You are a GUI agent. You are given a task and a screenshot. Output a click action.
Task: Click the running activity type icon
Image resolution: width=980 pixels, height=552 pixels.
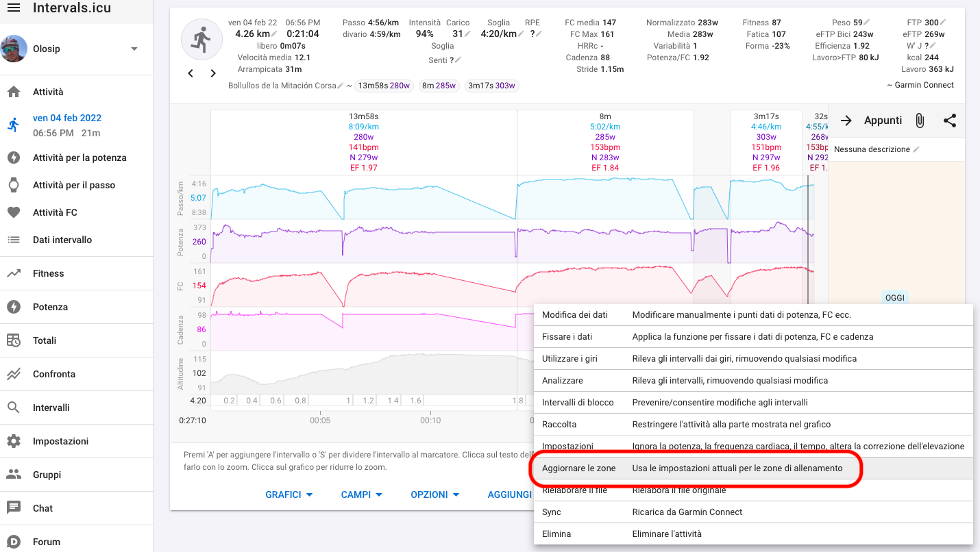coord(201,40)
